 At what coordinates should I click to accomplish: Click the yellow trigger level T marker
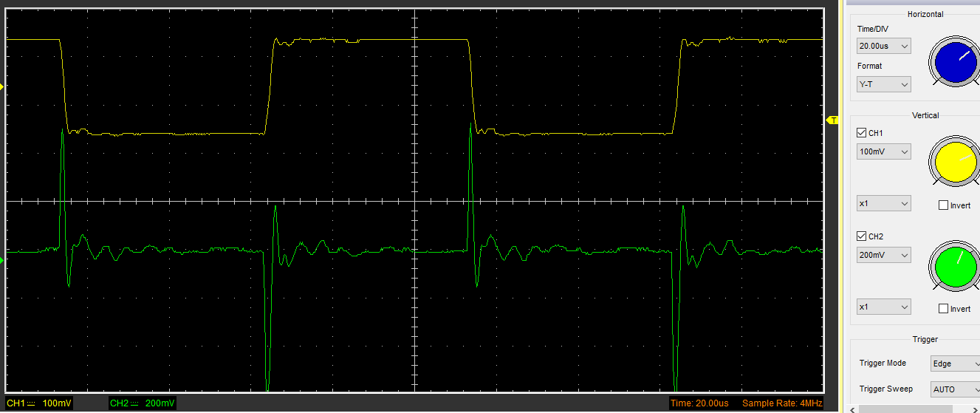[x=832, y=120]
